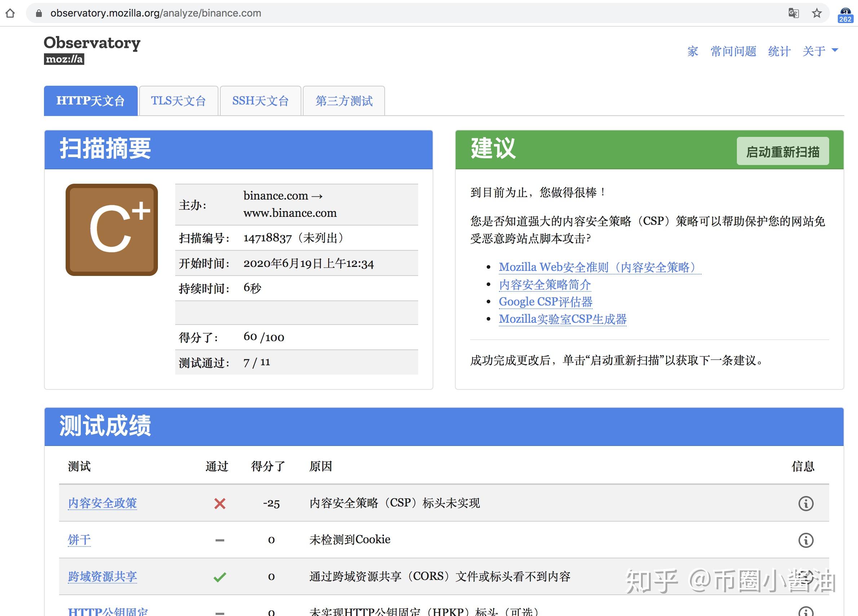This screenshot has height=616, width=858.
Task: Open the 常问问题 FAQ link
Action: pyautogui.click(x=733, y=51)
